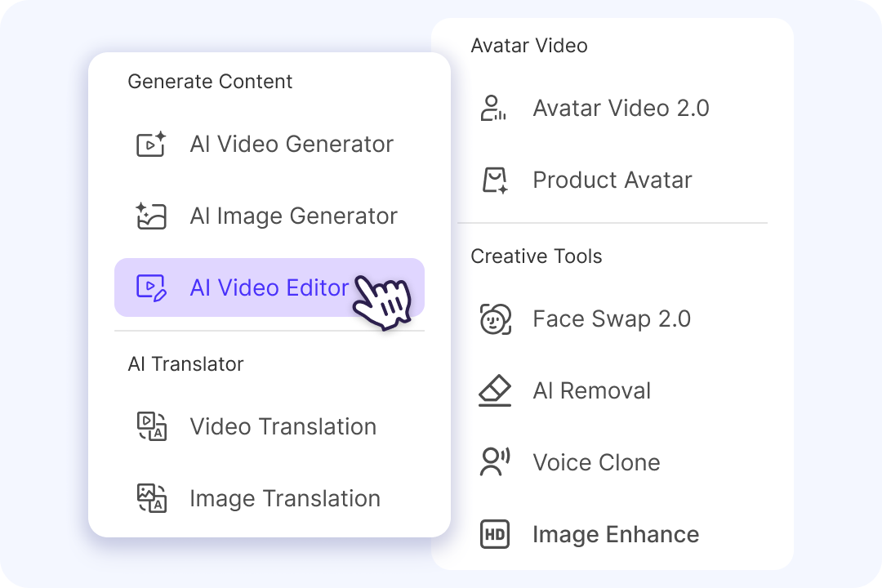The height and width of the screenshot is (588, 882).
Task: Click the Face Swap 2.0 icon
Action: pos(493,318)
